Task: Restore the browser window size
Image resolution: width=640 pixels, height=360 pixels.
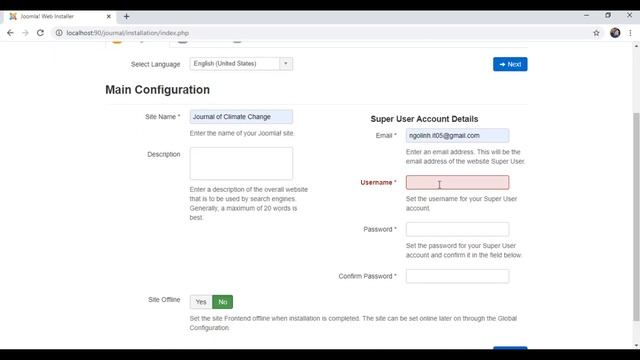Action: pos(608,16)
